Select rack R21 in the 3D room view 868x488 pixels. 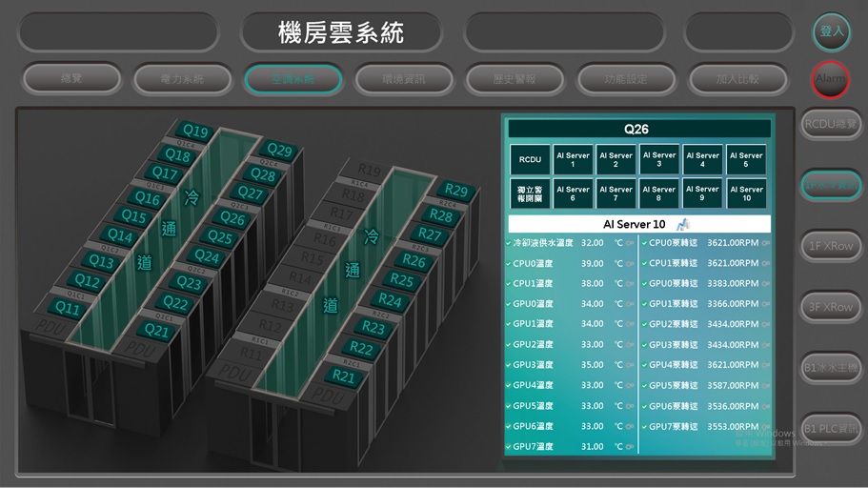pos(343,376)
